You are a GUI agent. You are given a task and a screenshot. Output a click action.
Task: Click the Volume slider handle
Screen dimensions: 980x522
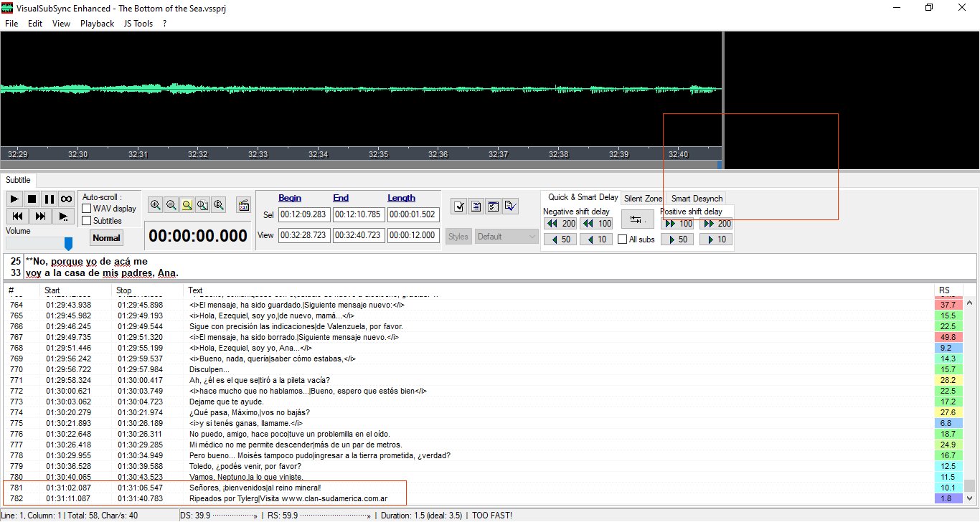point(68,245)
